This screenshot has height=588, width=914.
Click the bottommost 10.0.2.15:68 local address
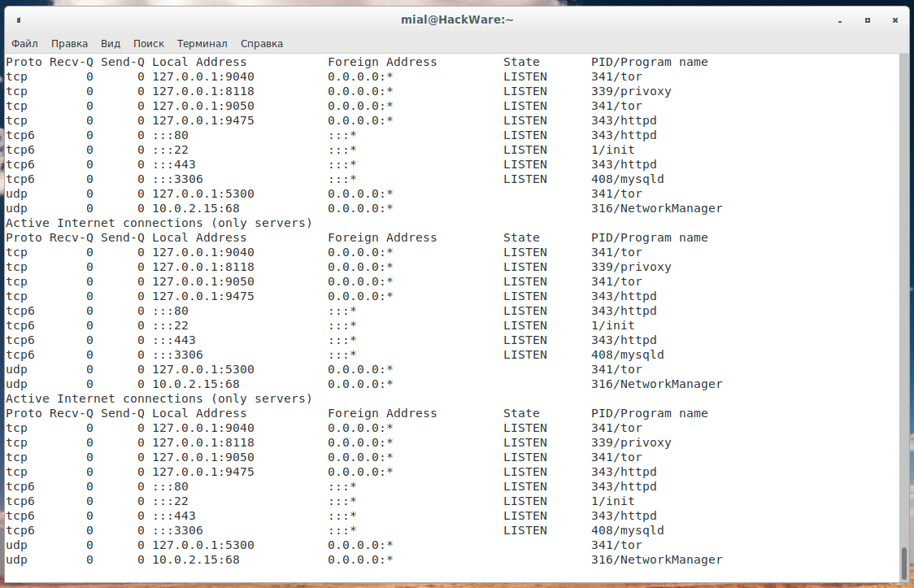pos(196,560)
